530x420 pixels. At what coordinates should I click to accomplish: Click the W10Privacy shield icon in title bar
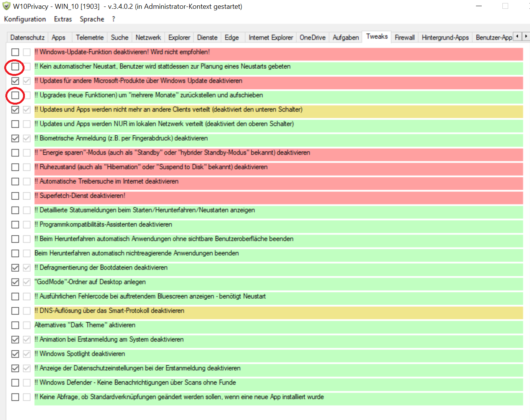point(7,6)
